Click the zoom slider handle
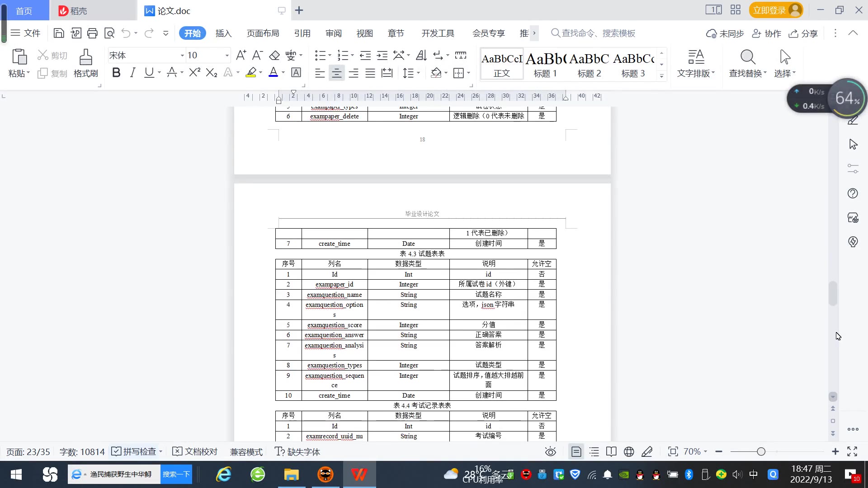This screenshot has height=488, width=868. point(761,451)
